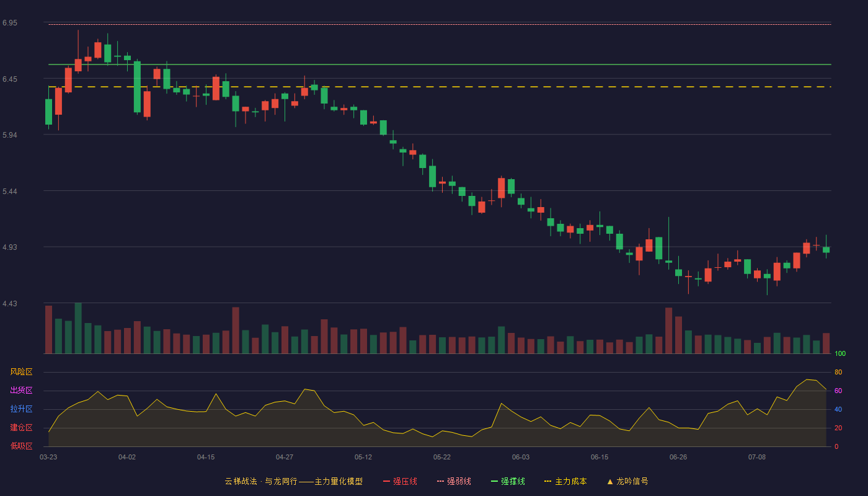
Task: Click the 建仓区 zone label
Action: pos(21,428)
